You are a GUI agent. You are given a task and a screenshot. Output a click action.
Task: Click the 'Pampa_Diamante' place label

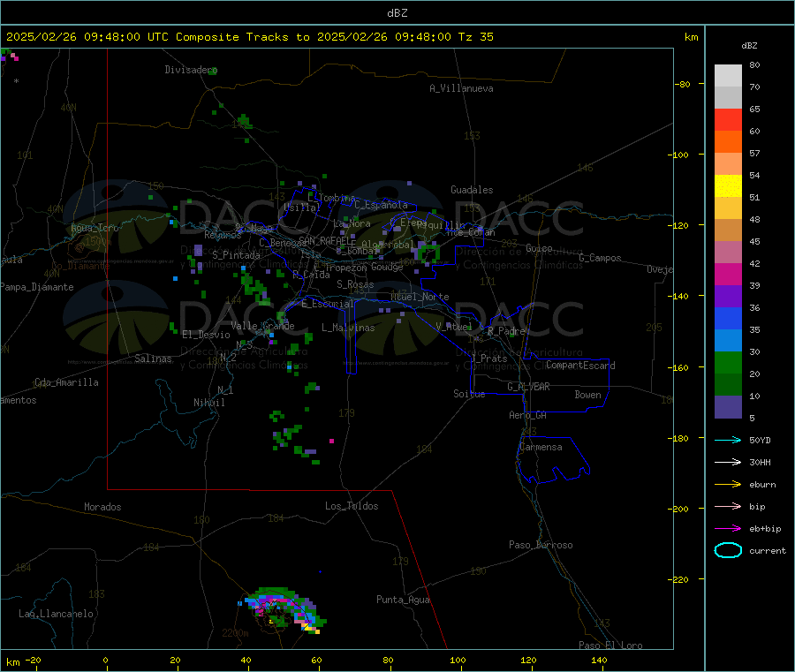[x=37, y=287]
